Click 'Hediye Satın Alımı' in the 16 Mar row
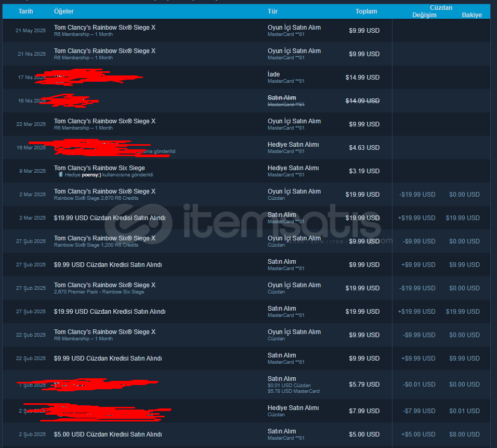 [293, 145]
